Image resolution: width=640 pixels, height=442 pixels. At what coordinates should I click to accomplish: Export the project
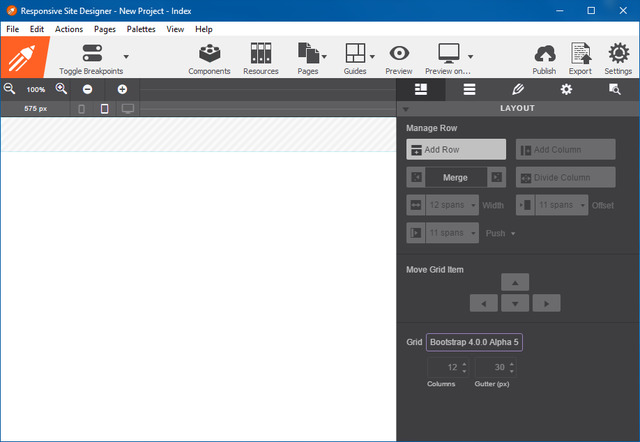tap(580, 58)
